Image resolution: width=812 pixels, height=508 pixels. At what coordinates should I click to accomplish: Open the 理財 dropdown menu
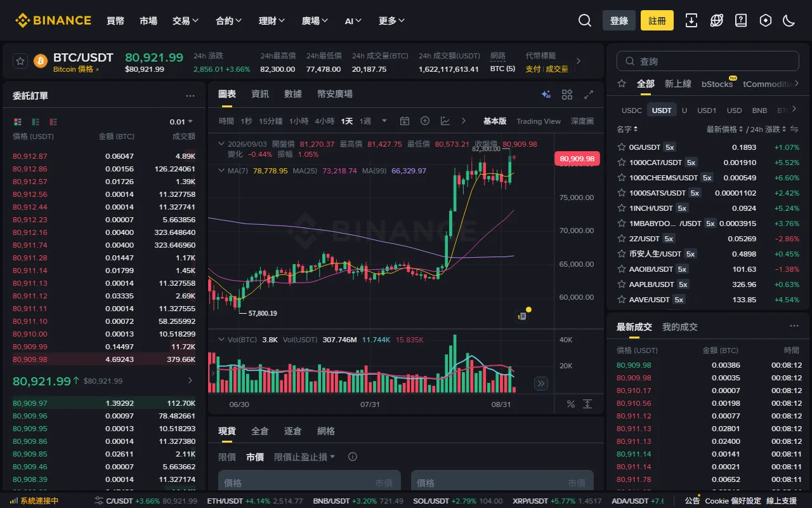272,21
